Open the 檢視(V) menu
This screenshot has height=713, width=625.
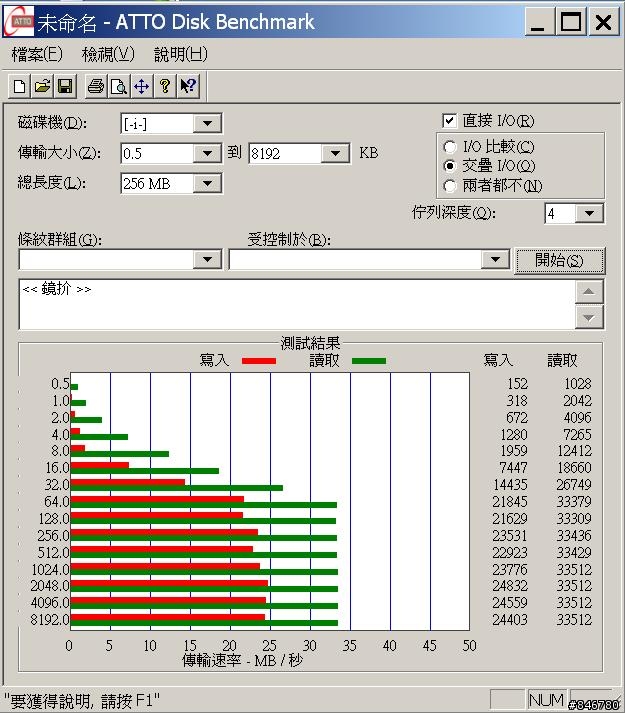pyautogui.click(x=108, y=54)
